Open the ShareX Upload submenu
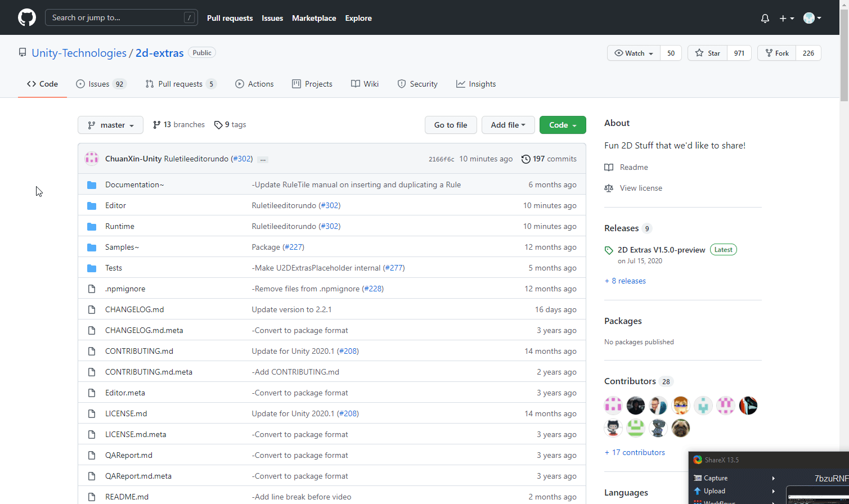The image size is (849, 504). pyautogui.click(x=734, y=491)
